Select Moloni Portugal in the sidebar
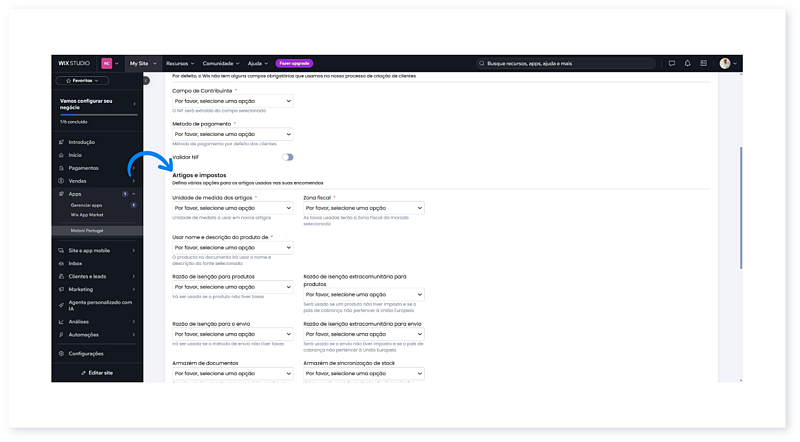This screenshot has width=800, height=442. pos(87,230)
